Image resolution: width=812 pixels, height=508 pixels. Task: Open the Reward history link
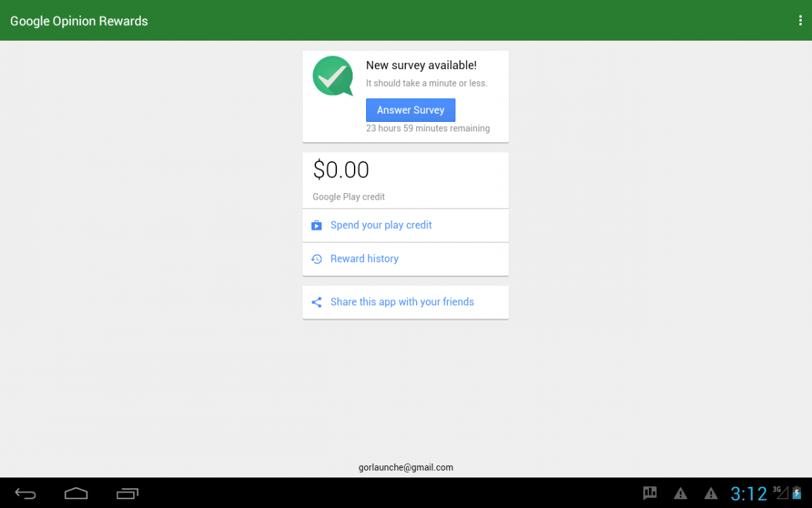(x=364, y=259)
